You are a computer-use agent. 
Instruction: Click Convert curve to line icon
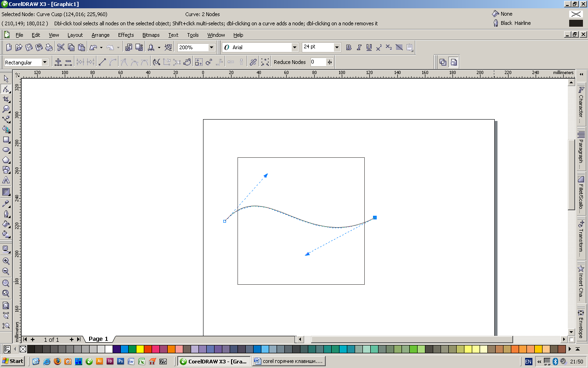(102, 62)
